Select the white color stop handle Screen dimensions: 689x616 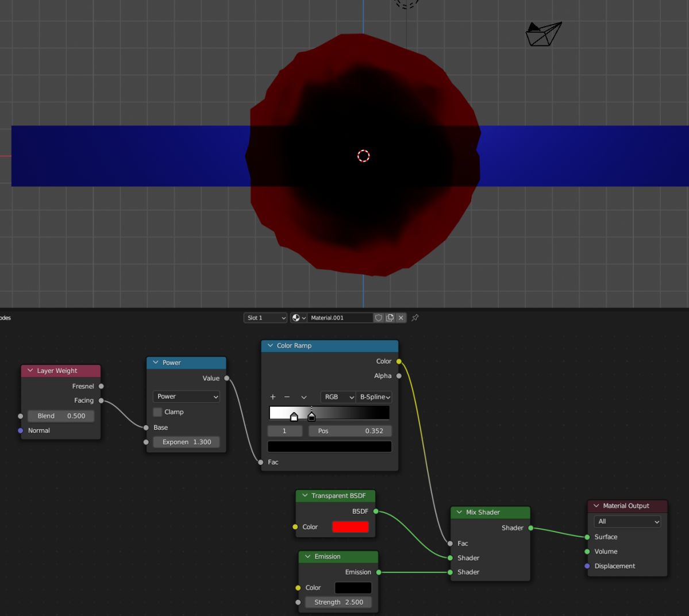[294, 417]
